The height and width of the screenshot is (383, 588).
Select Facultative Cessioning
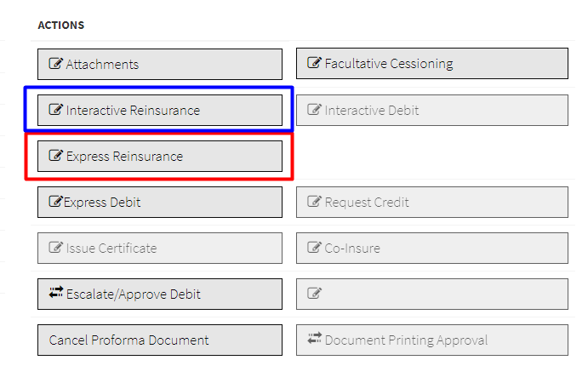click(432, 64)
